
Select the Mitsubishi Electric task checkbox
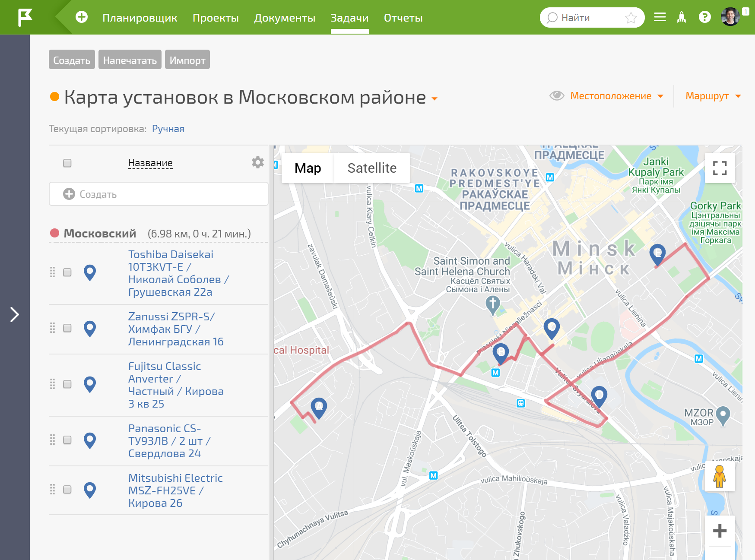pos(67,490)
